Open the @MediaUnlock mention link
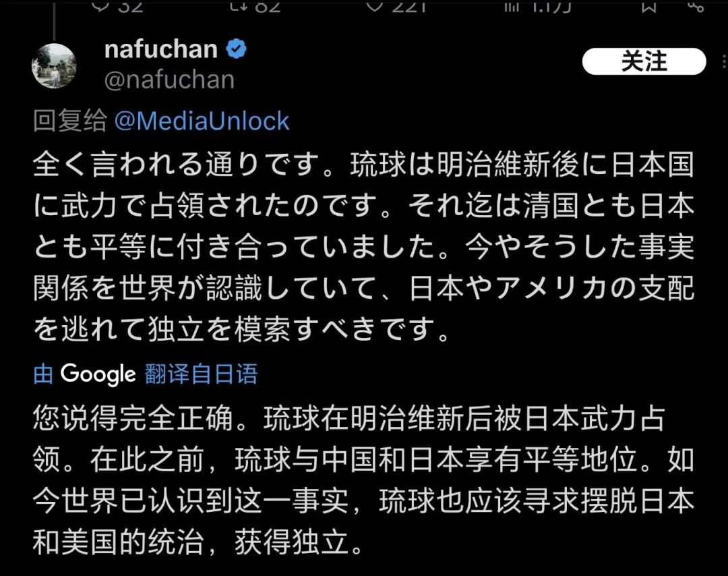Viewport: 728px width, 576px height. (x=202, y=121)
